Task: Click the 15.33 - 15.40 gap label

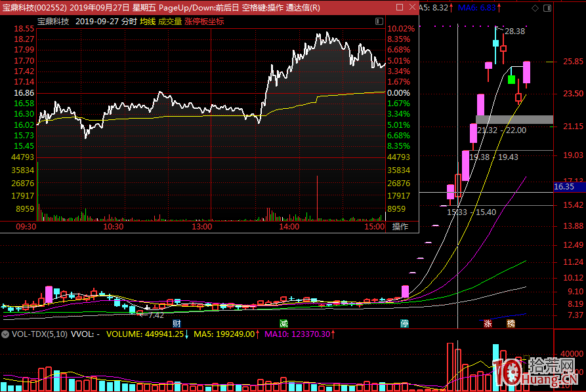Action: point(472,212)
